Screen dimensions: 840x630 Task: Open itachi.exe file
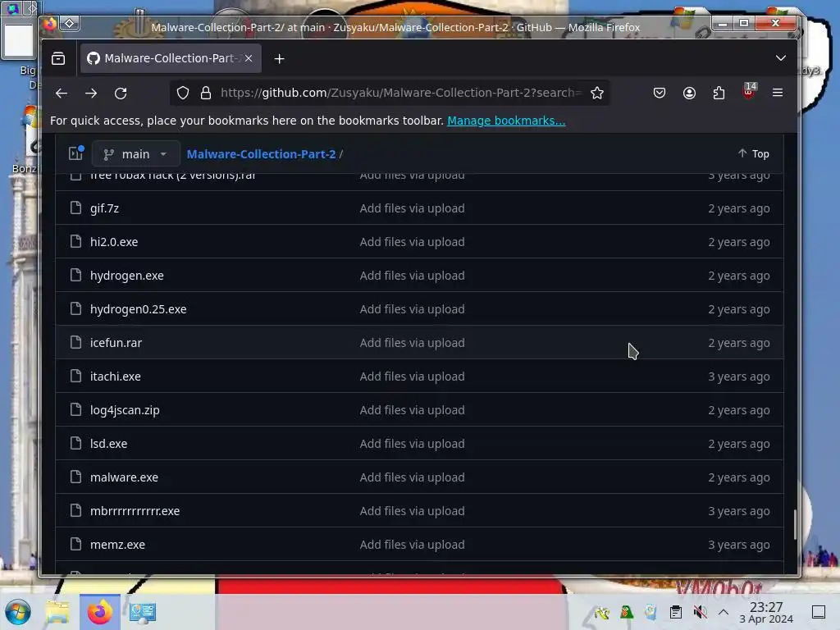[115, 377]
